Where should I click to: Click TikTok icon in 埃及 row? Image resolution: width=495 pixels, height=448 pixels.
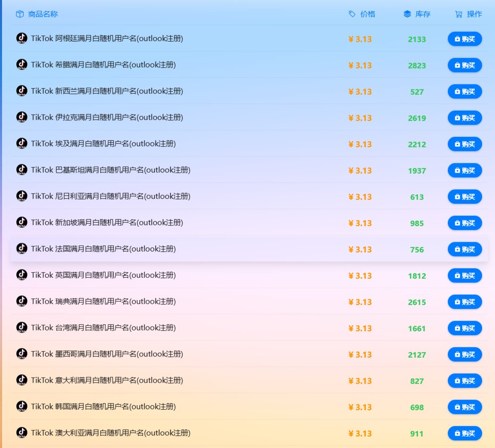(22, 143)
